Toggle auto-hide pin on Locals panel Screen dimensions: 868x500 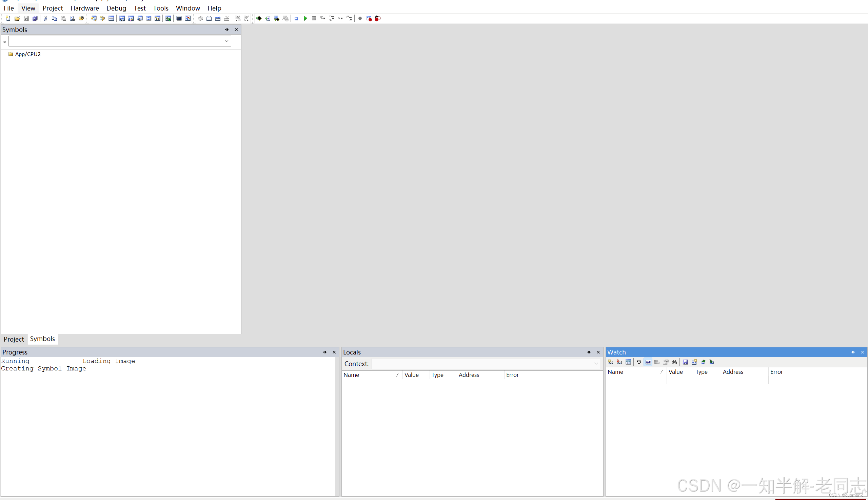coord(589,352)
